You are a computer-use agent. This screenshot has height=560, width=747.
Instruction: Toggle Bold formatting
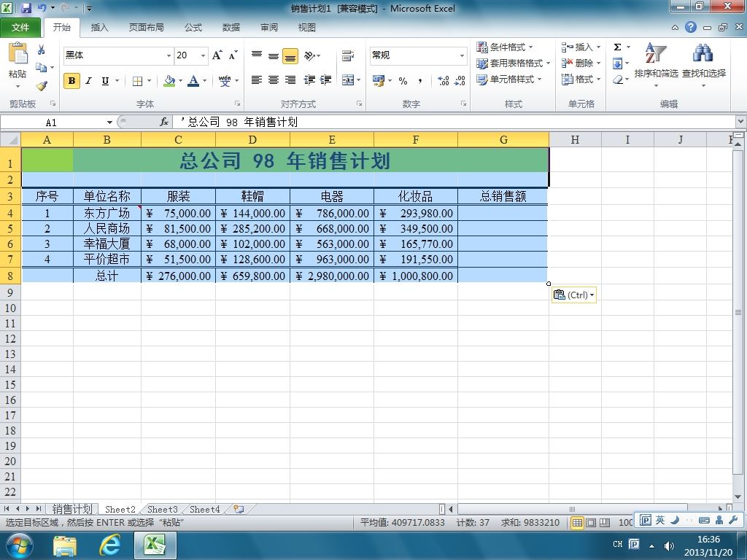71,81
